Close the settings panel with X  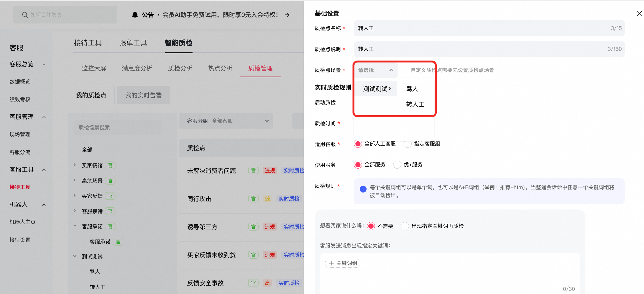[x=639, y=14]
